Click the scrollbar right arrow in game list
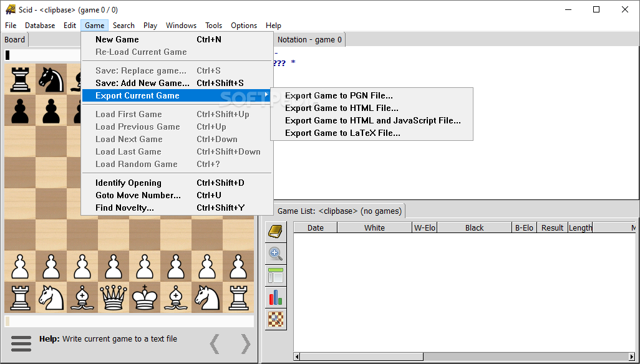640x364 pixels. tap(633, 357)
